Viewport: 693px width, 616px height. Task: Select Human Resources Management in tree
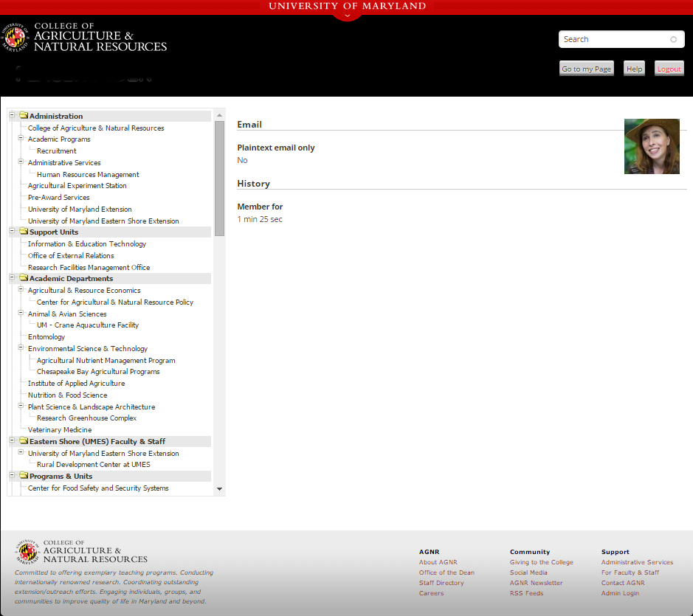pyautogui.click(x=88, y=175)
